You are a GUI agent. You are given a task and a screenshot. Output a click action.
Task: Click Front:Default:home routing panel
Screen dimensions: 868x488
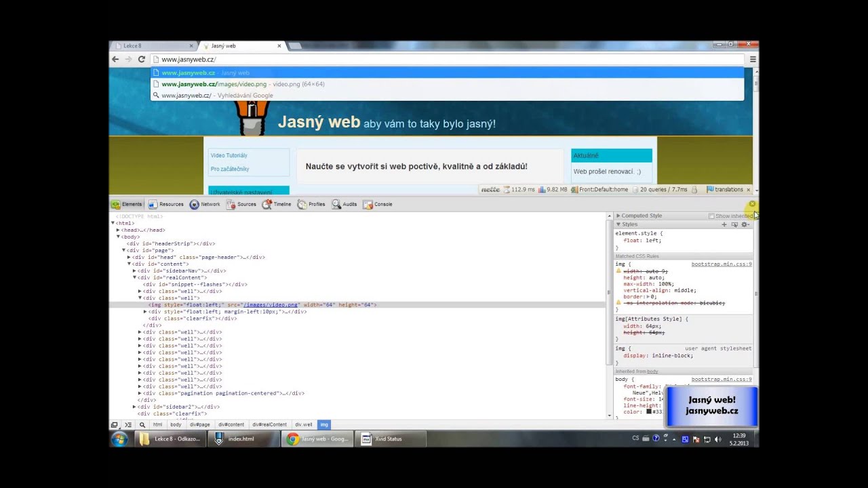point(599,190)
